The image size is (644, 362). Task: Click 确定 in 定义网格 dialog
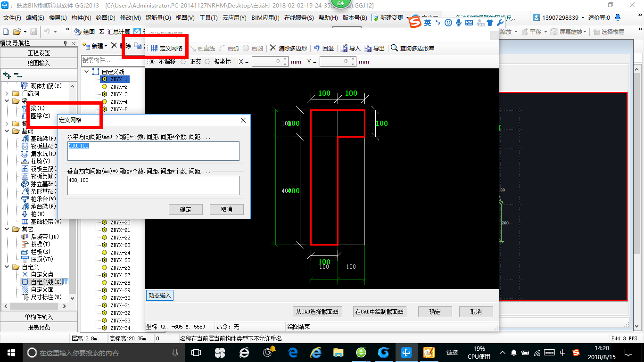(186, 209)
